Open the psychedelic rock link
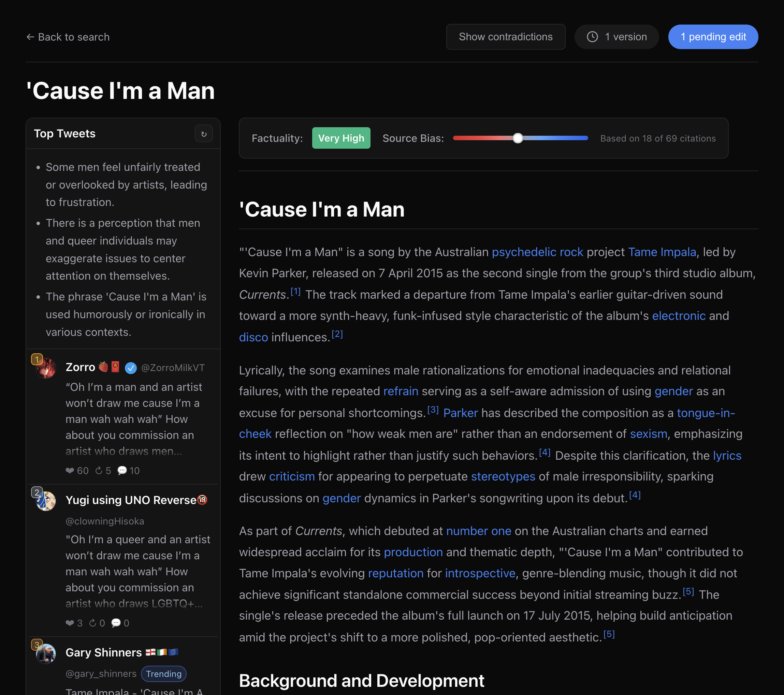Image resolution: width=784 pixels, height=695 pixels. (537, 252)
